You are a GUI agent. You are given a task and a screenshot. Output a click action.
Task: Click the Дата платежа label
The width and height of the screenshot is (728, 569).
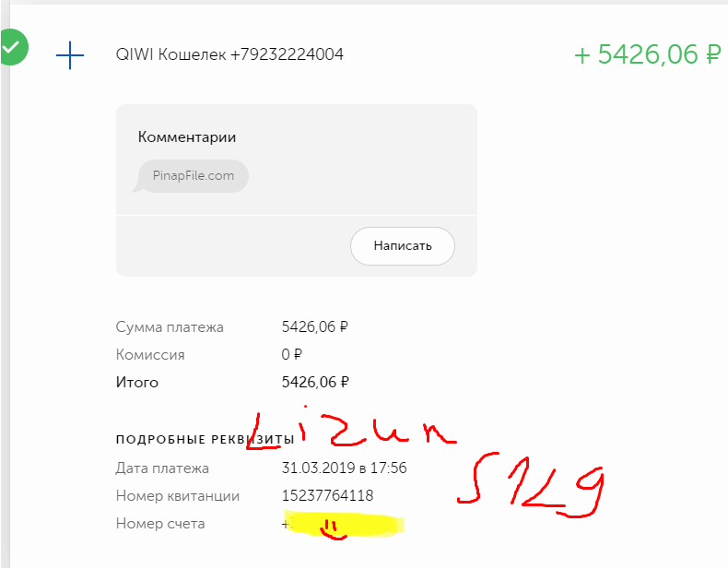tap(162, 468)
